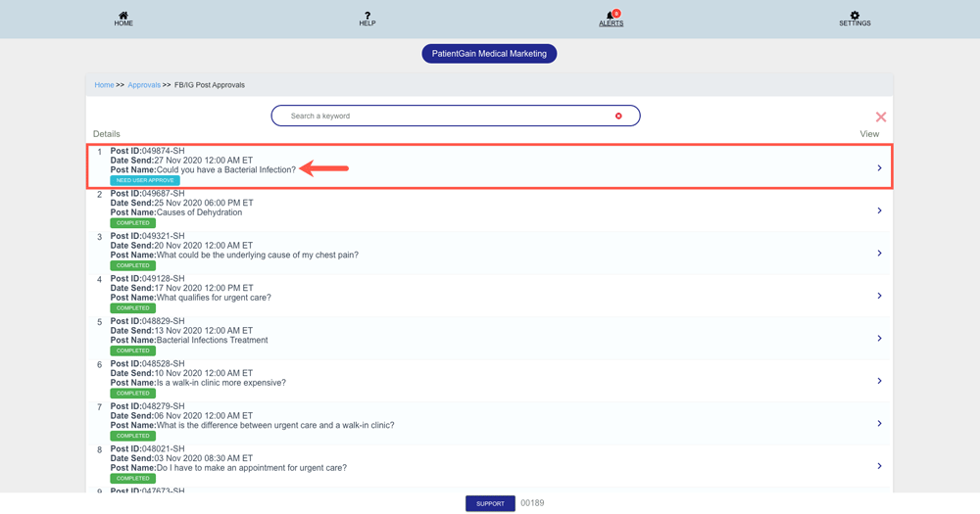Select the underlying cause of my chest pain text
This screenshot has width=980, height=514.
pos(258,255)
